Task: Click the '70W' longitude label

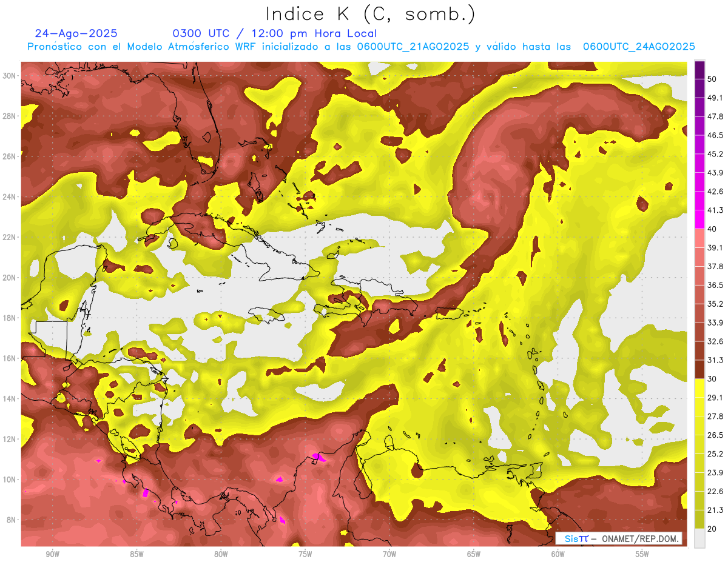Action: (389, 554)
